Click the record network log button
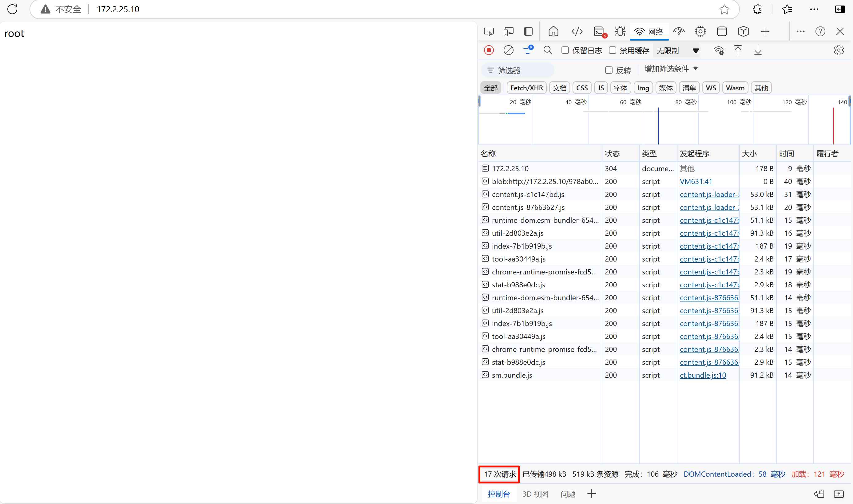This screenshot has height=504, width=853. pyautogui.click(x=489, y=50)
